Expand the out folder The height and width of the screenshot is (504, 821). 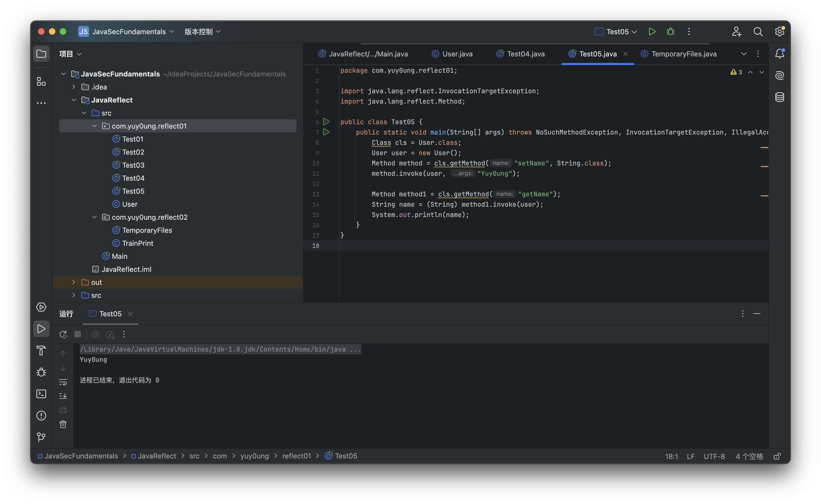click(x=74, y=282)
